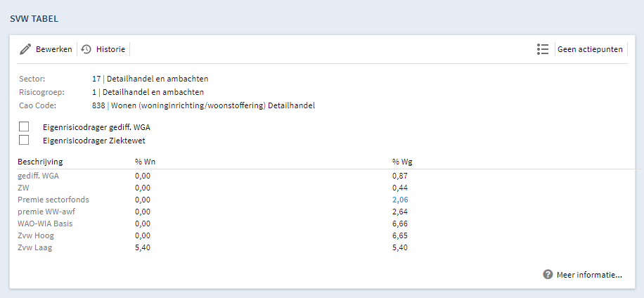The width and height of the screenshot is (644, 298).
Task: Select Geen actiepunten label
Action: [x=590, y=49]
